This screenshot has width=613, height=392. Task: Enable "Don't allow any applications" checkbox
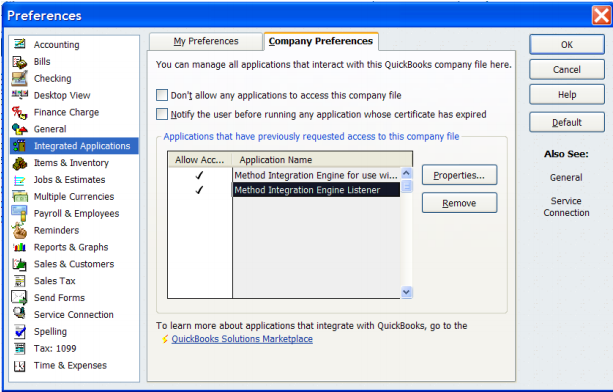162,95
